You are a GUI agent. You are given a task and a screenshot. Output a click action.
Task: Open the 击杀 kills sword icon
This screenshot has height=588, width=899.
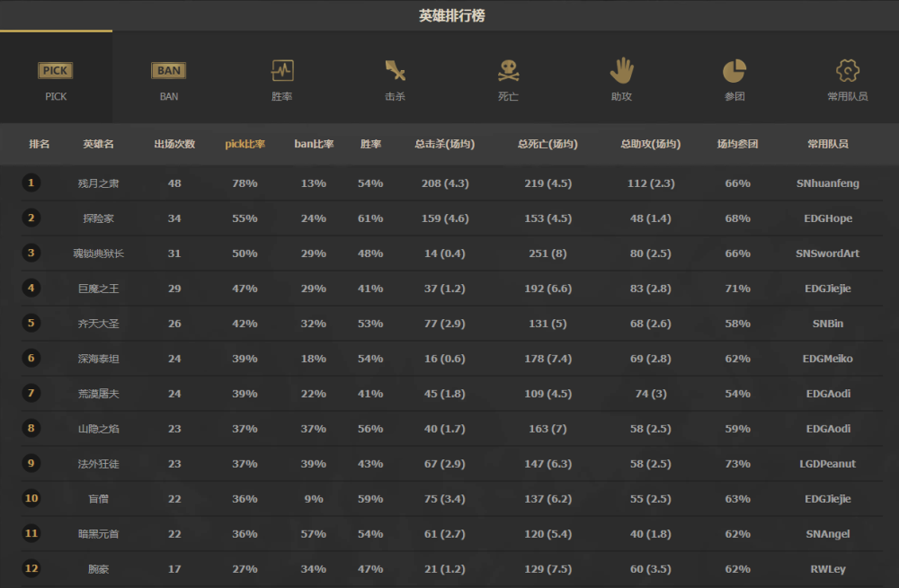(395, 70)
